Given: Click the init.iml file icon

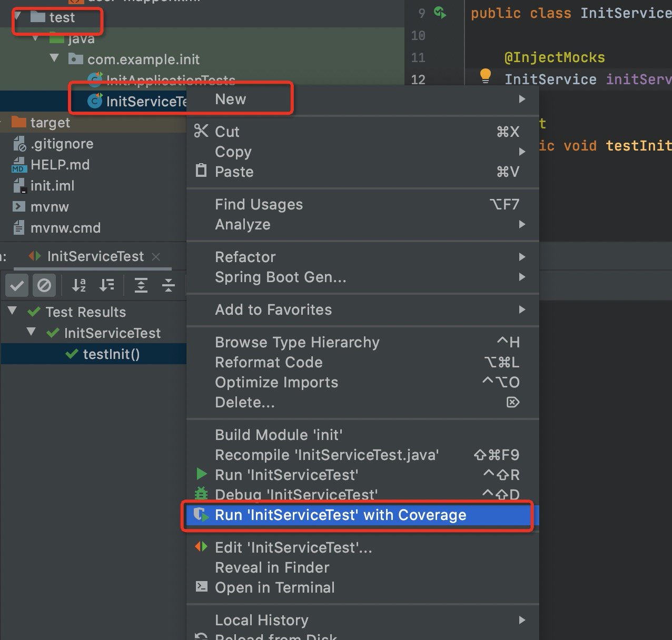Looking at the screenshot, I should [x=19, y=186].
